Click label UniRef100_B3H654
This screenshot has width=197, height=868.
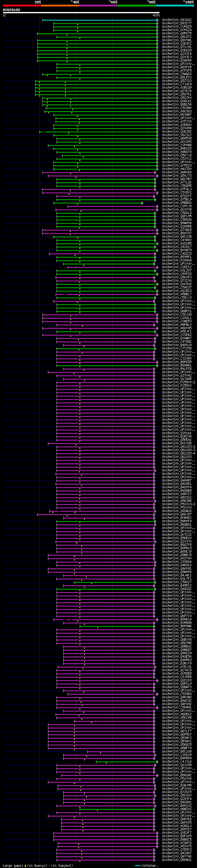pyautogui.click(x=176, y=61)
